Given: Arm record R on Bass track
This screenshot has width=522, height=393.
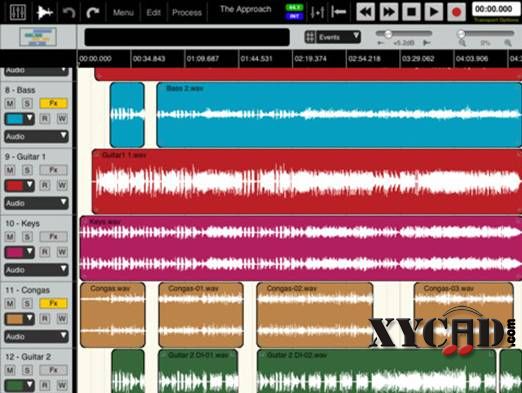Looking at the screenshot, I should [x=45, y=119].
